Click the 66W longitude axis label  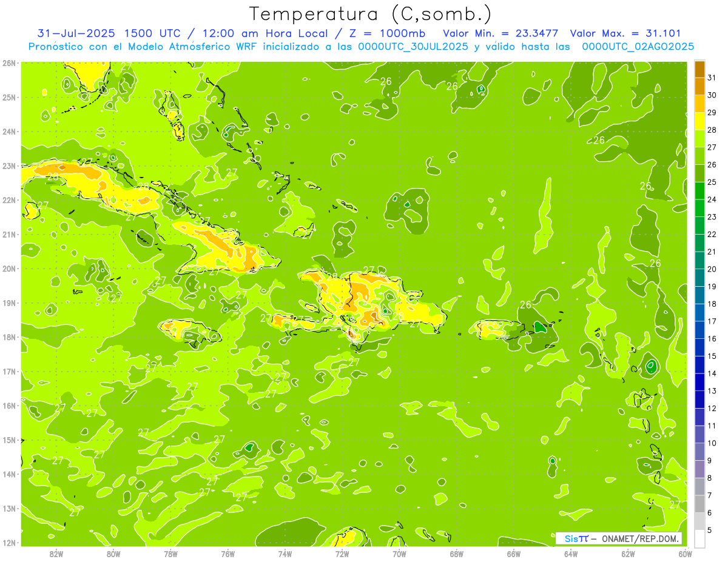pyautogui.click(x=514, y=554)
